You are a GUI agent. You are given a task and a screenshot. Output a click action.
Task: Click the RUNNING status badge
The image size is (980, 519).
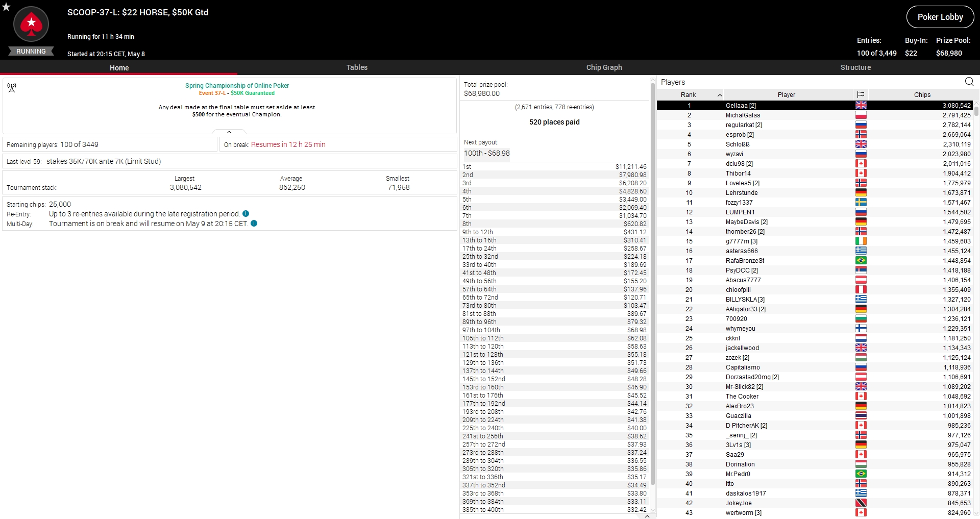point(31,51)
